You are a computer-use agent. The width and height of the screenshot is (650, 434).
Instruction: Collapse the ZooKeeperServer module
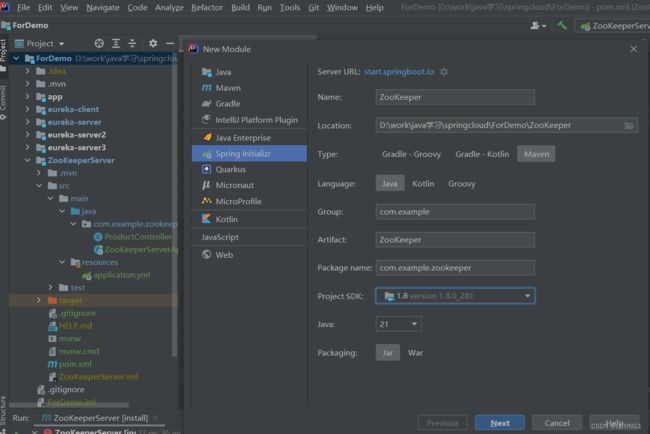[x=27, y=160]
